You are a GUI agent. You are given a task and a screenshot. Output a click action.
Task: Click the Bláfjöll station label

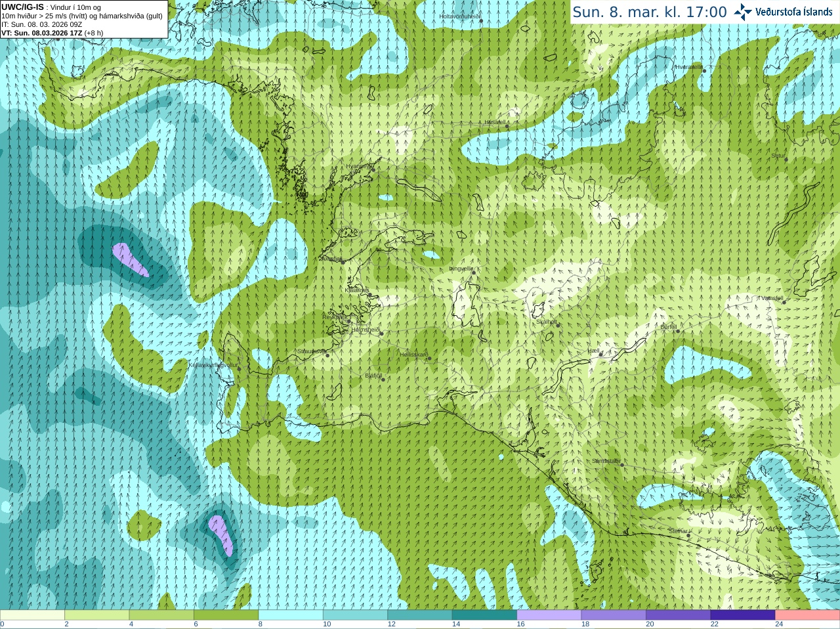(373, 376)
